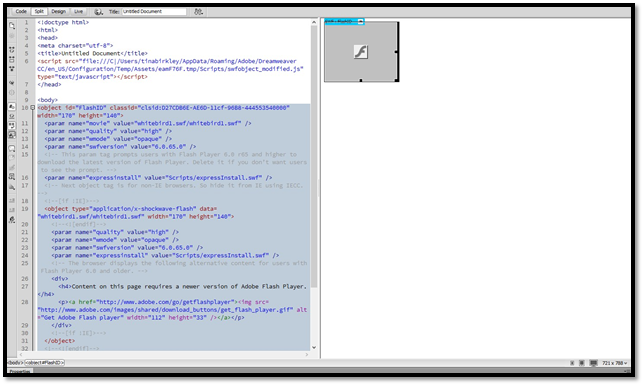
Task: Collapse the object tag at line 10
Action: pos(33,108)
